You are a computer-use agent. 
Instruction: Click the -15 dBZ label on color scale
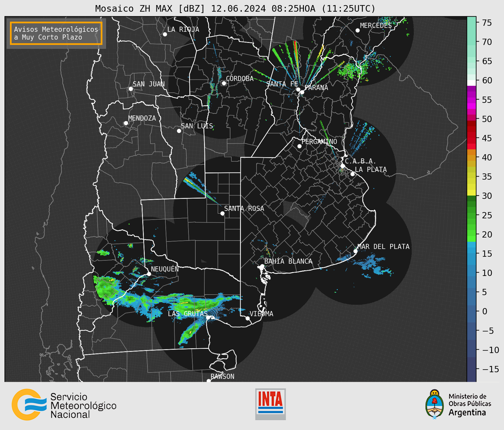point(490,369)
